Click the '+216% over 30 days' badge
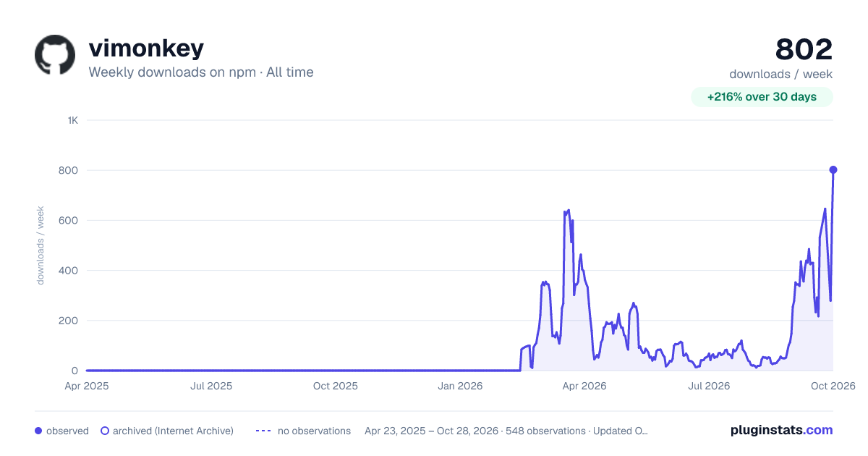This screenshot has width=868, height=456. click(762, 97)
